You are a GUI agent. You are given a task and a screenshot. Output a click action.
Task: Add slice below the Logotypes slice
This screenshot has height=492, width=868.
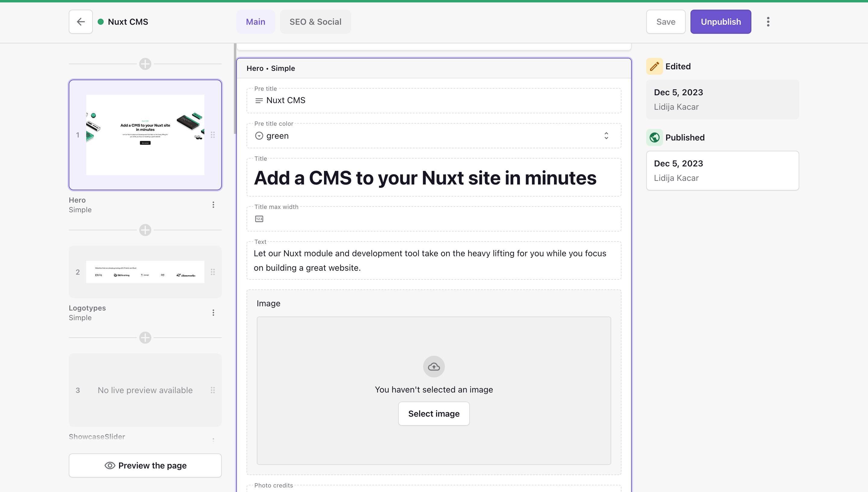[145, 338]
